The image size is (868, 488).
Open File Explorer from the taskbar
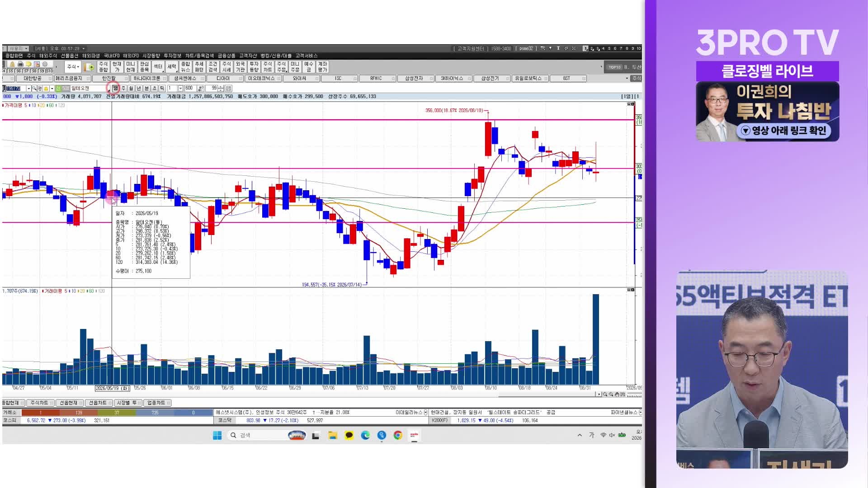point(333,435)
